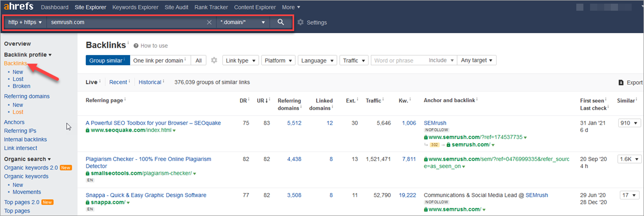Sort by the UR column header

[x=262, y=101]
